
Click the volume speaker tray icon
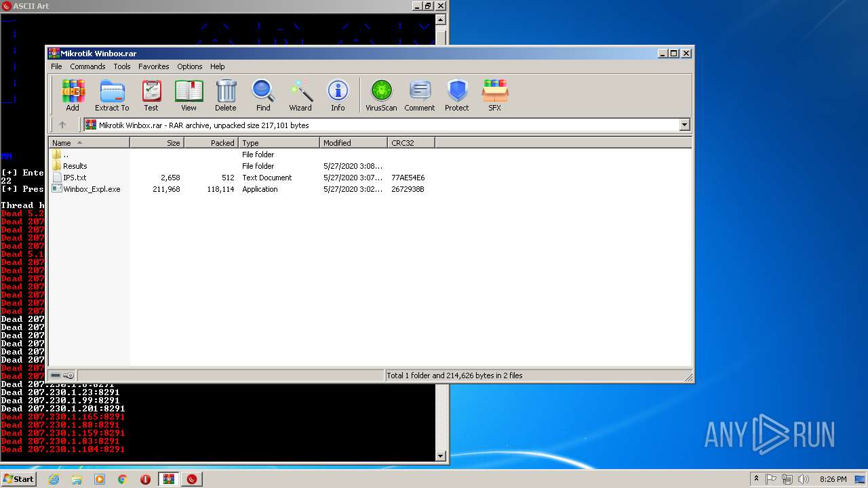point(804,479)
